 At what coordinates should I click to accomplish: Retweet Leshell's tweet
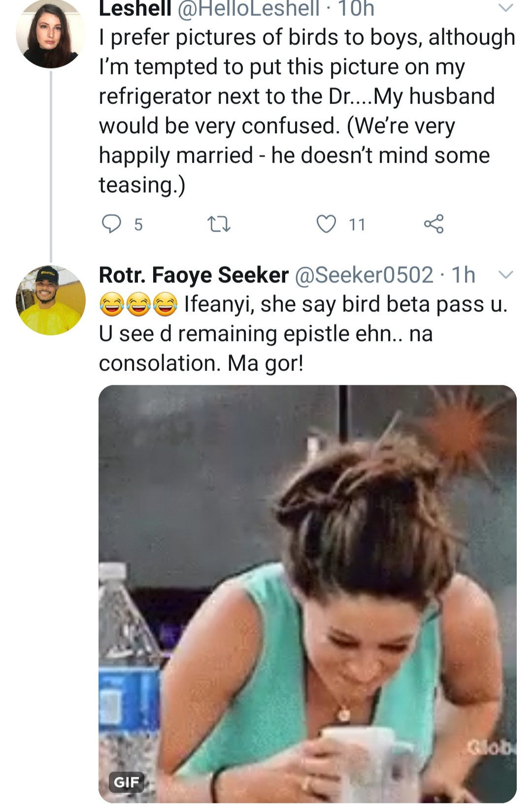pos(219,225)
